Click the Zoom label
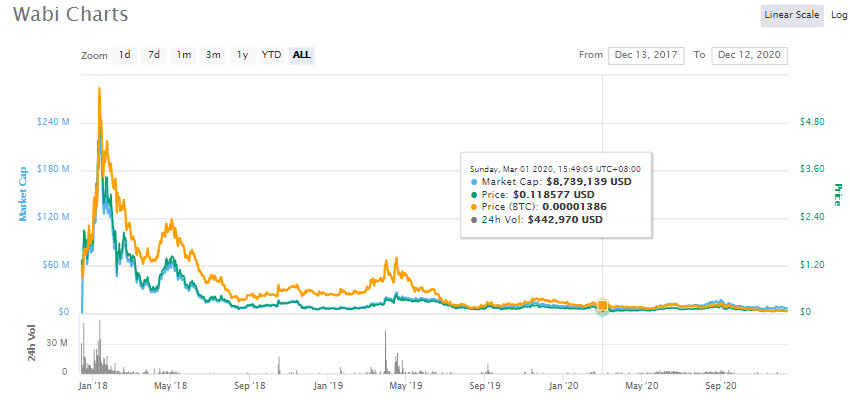Screen dimensions: 850x400 coord(94,56)
